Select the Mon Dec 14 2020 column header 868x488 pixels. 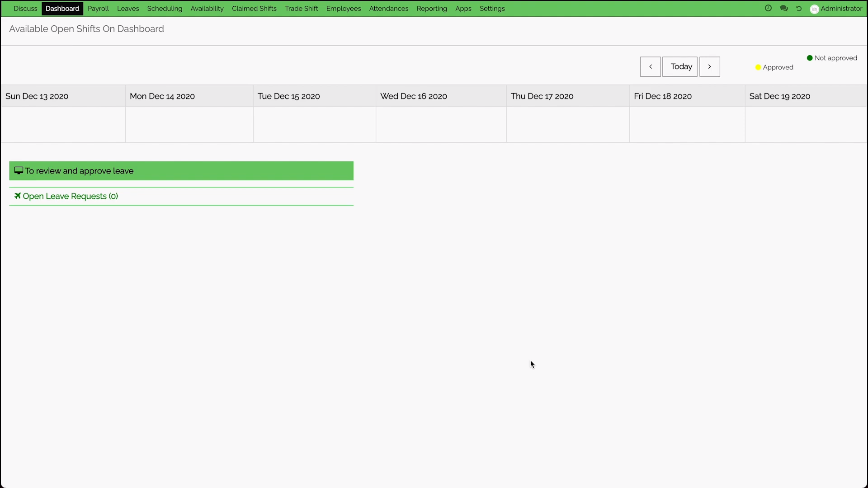pyautogui.click(x=162, y=96)
